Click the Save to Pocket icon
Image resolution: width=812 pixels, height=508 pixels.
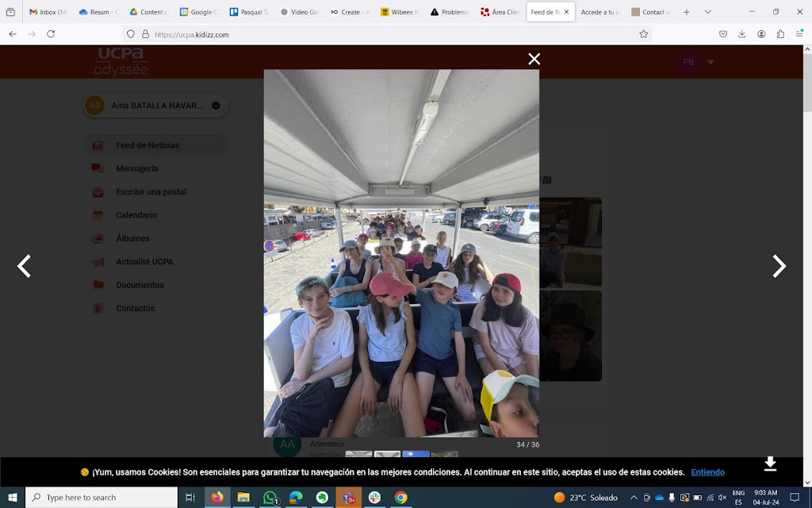(x=723, y=34)
